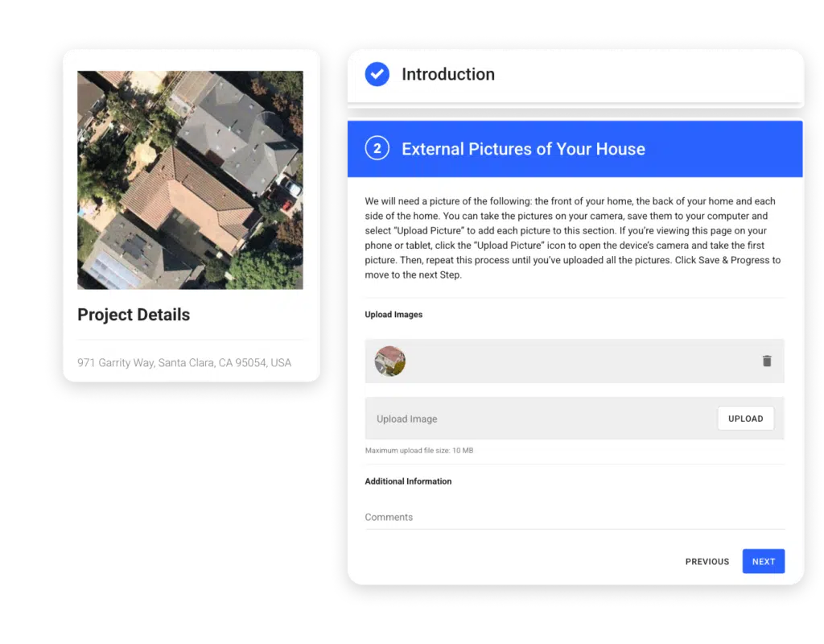This screenshot has height=644, width=824.
Task: Click the Introduction title text
Action: tap(448, 74)
